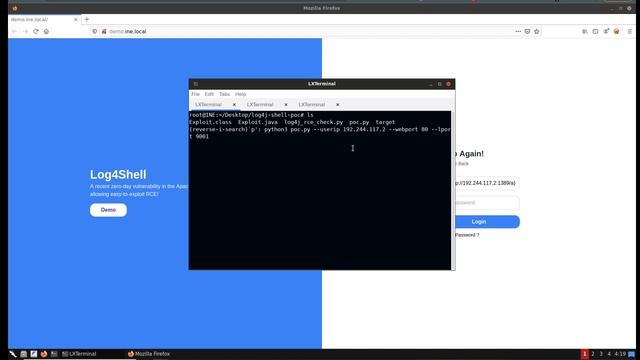Image resolution: width=640 pixels, height=360 pixels.
Task: Click the LXTerminal vertical scrollbar
Action: pos(453,190)
